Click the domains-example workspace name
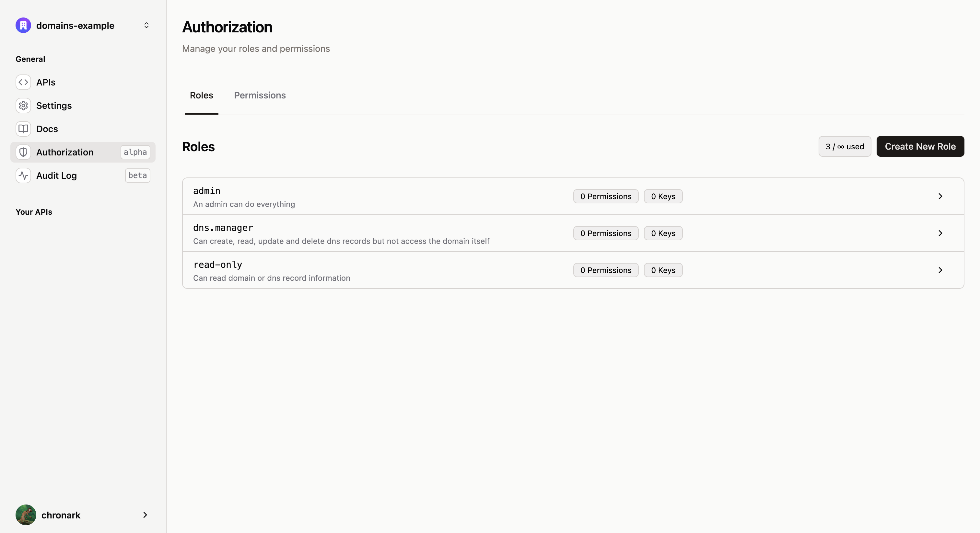This screenshot has height=533, width=980. click(x=75, y=26)
